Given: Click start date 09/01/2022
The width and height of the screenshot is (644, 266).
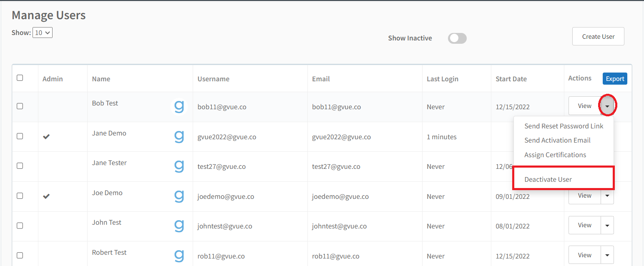Looking at the screenshot, I should (513, 197).
